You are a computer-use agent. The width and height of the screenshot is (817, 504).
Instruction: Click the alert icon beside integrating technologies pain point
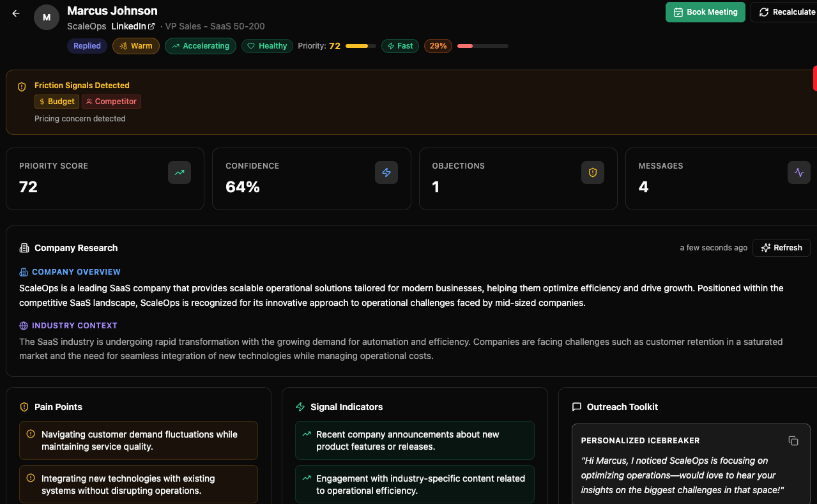(x=30, y=478)
